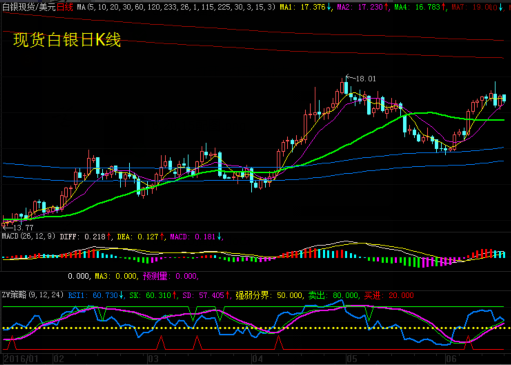Click the 预测量 0.000 label
The width and height of the screenshot is (511, 365).
(x=170, y=276)
